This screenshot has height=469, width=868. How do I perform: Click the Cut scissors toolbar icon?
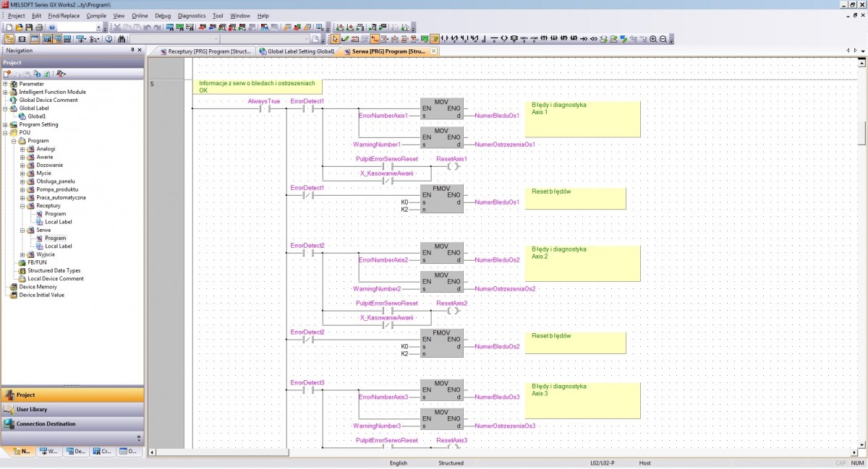tap(117, 27)
